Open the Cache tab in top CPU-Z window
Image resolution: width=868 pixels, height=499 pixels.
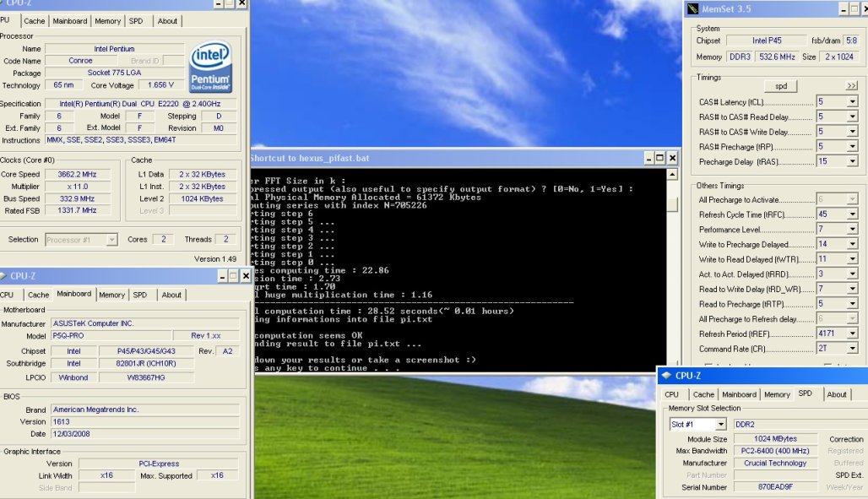pos(35,21)
